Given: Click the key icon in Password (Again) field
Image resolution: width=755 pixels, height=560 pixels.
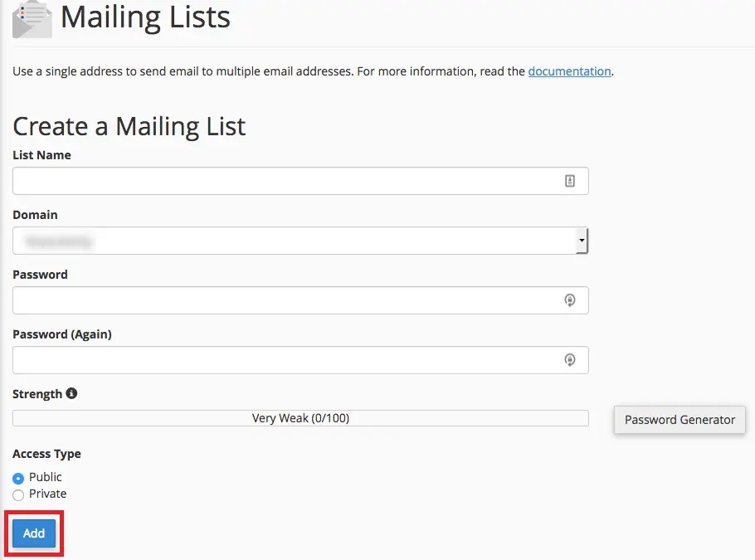Looking at the screenshot, I should (x=570, y=360).
